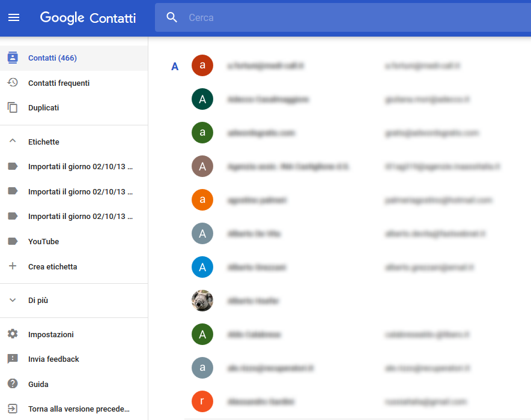
Task: Click the YouTube label tag icon
Action: (13, 241)
